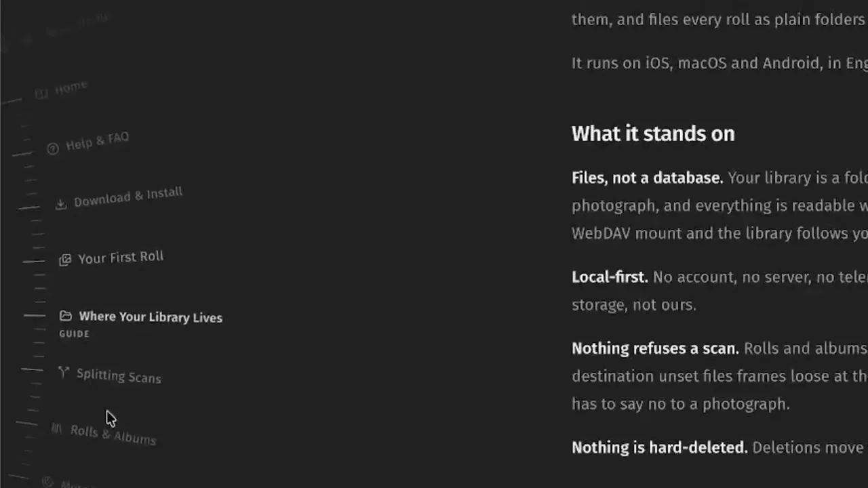Click the download arrow icon beside Download & Install
This screenshot has height=488, width=868.
[x=61, y=204]
